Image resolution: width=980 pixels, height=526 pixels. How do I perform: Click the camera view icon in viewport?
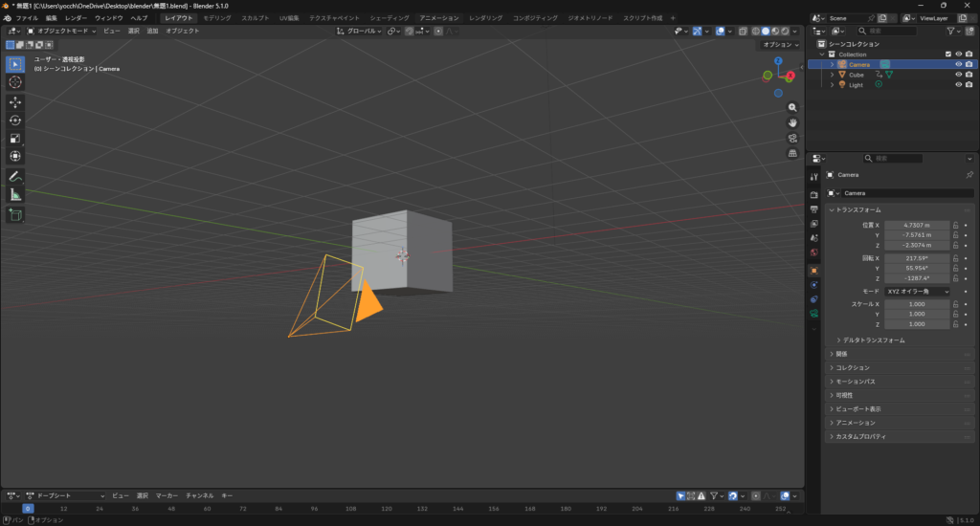[792, 138]
